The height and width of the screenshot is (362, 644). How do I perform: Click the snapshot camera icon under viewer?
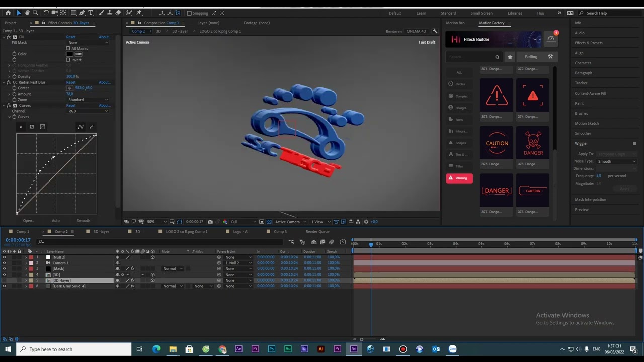tap(210, 222)
